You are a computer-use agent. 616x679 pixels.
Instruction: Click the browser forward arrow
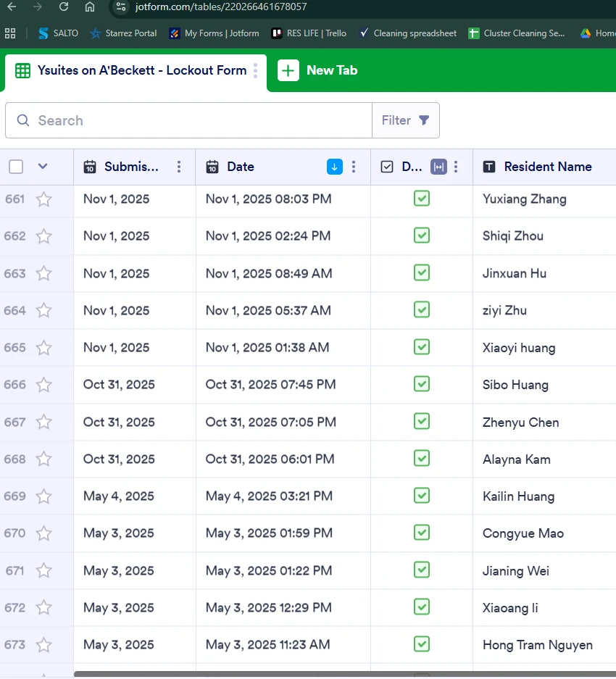(x=38, y=7)
